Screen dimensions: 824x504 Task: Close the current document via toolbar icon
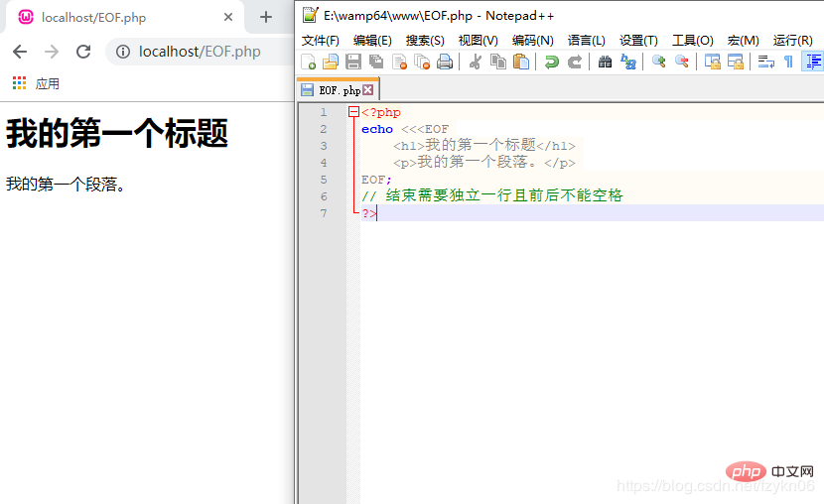400,62
